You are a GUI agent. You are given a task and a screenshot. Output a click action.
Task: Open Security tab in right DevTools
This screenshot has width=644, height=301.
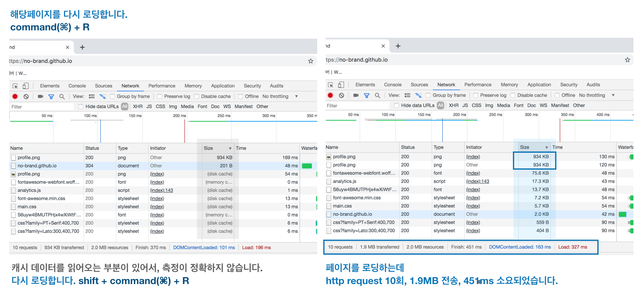[x=569, y=85]
